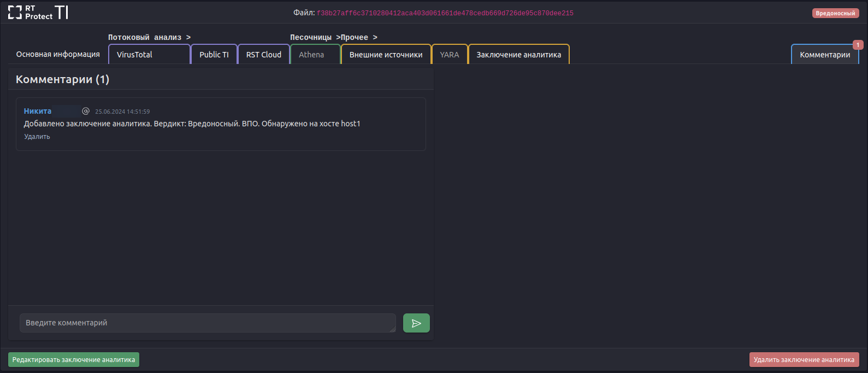This screenshot has height=373, width=868.
Task: Delete the comment via Удалить link
Action: (x=37, y=137)
